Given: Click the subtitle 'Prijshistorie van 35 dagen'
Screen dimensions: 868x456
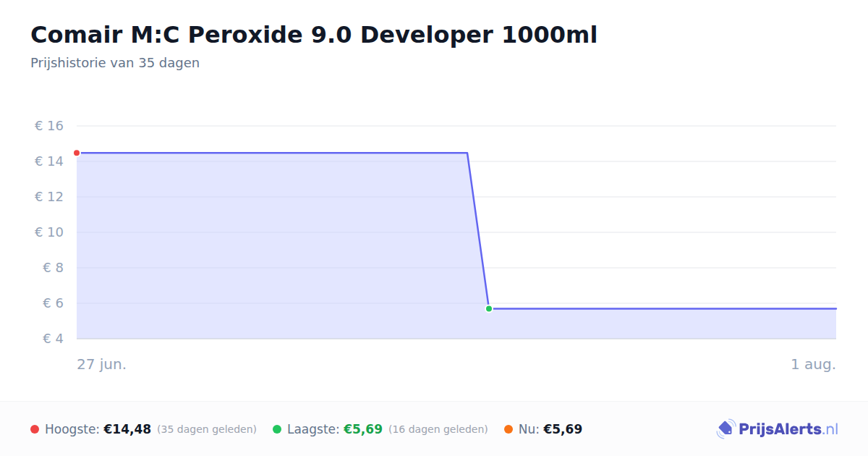Looking at the screenshot, I should click(115, 63).
